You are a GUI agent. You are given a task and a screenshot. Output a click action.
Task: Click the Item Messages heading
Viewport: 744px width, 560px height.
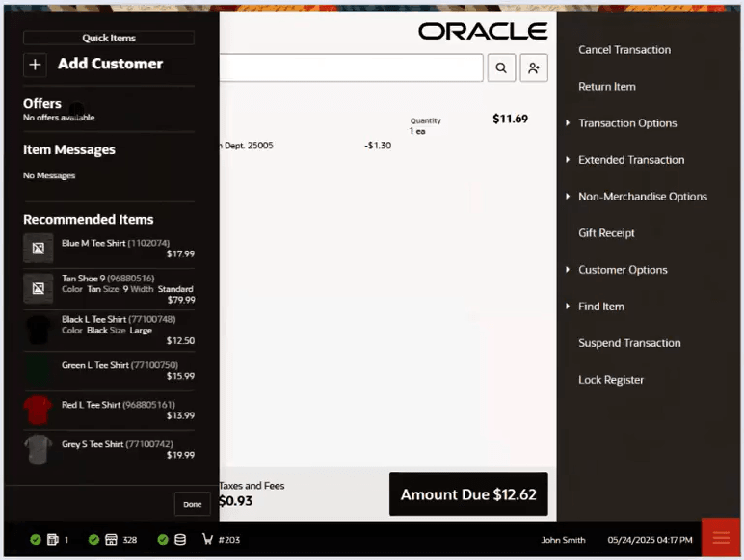pyautogui.click(x=69, y=150)
